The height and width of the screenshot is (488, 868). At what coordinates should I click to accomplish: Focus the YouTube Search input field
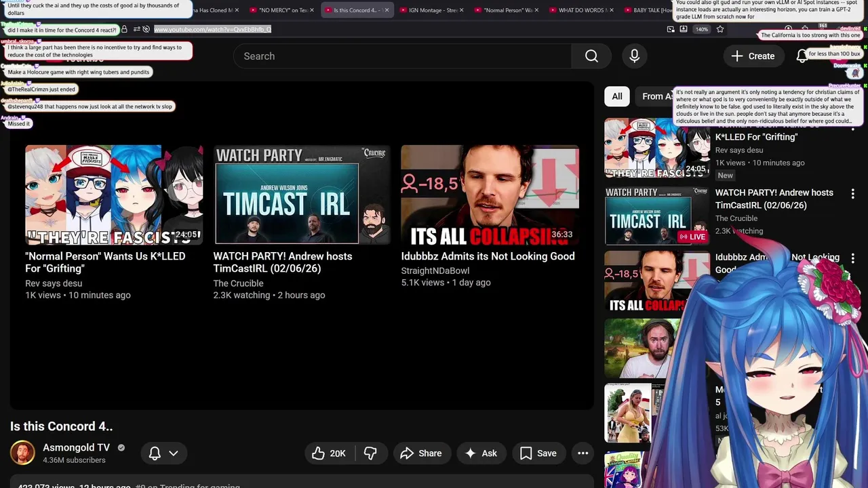(403, 56)
